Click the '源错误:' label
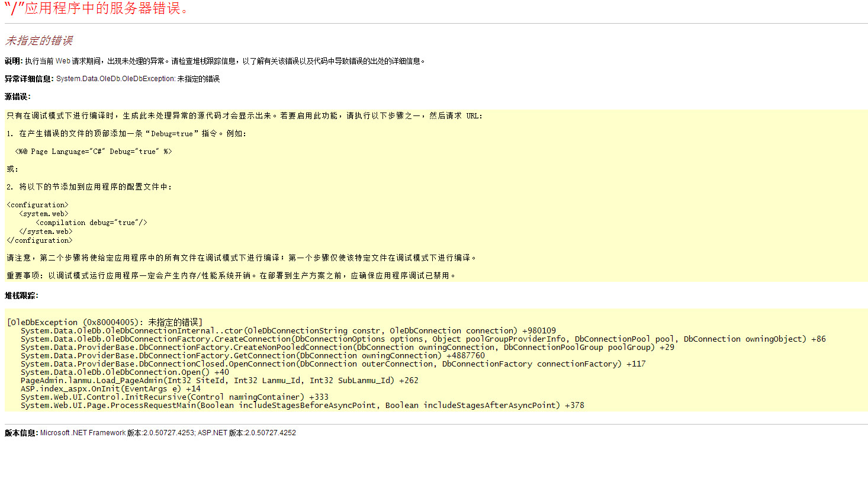The width and height of the screenshot is (868, 482). pos(18,97)
